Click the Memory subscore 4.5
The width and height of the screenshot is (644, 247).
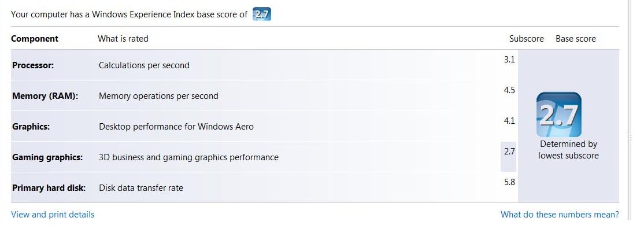tap(509, 90)
